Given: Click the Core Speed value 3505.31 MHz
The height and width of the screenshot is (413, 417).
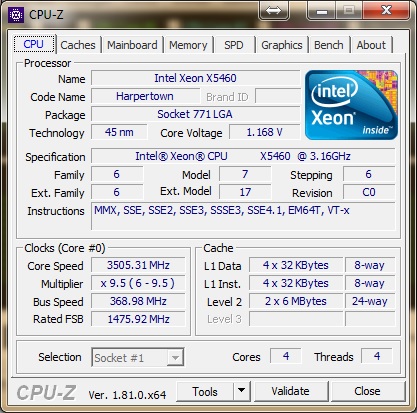Looking at the screenshot, I should (138, 265).
